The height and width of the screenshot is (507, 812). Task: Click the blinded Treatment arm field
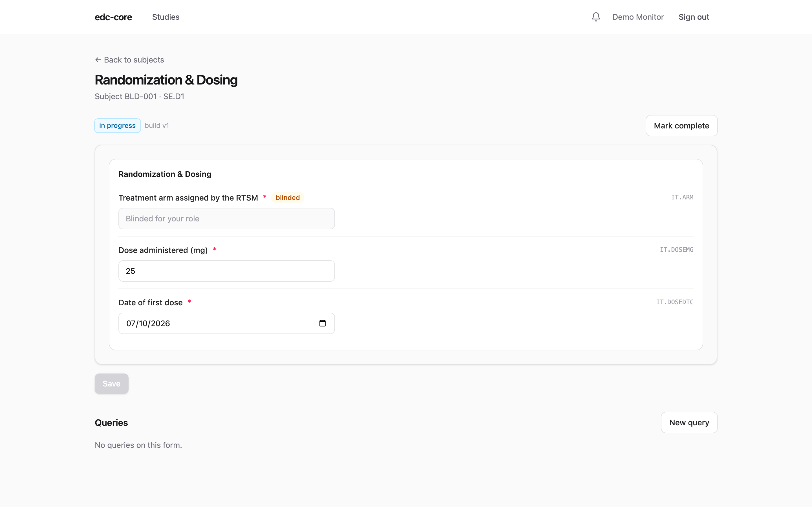click(x=226, y=219)
